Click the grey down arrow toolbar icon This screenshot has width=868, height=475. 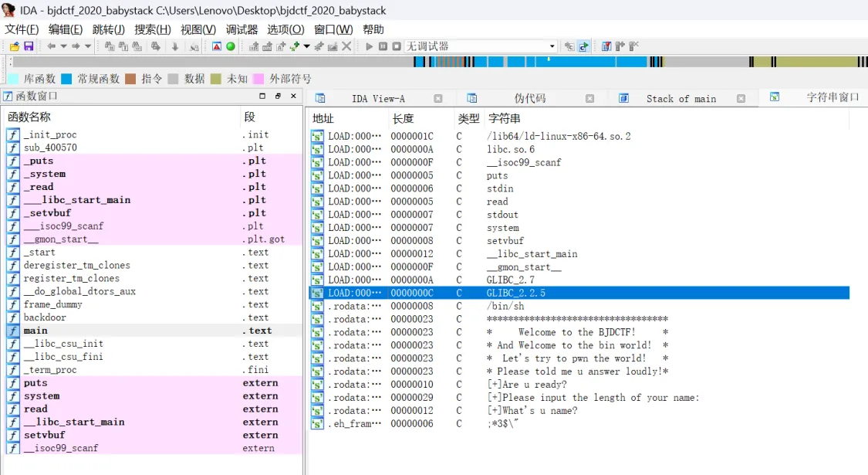point(175,46)
